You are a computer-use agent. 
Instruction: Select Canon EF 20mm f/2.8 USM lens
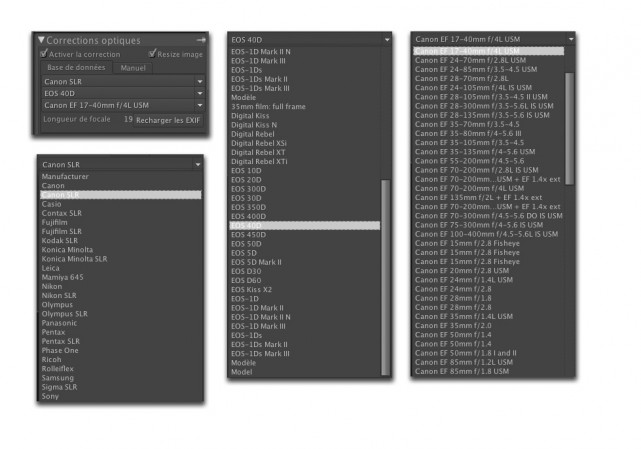[x=462, y=271]
